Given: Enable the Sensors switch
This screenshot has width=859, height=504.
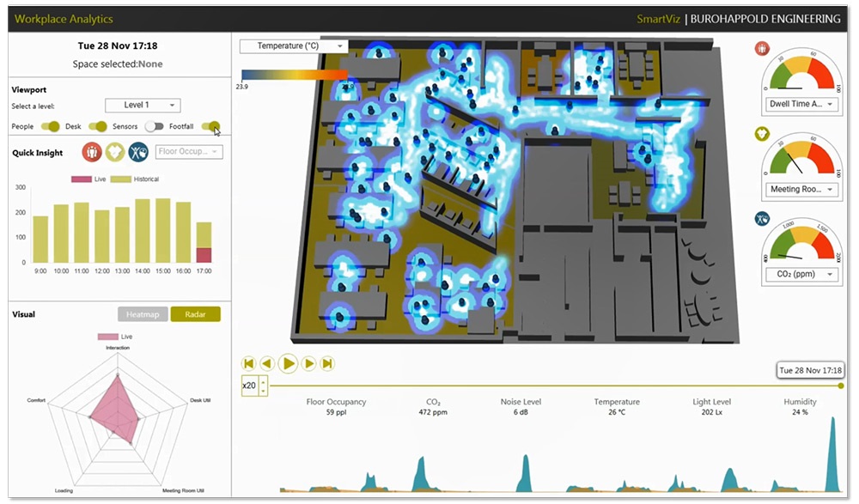Looking at the screenshot, I should click(154, 126).
